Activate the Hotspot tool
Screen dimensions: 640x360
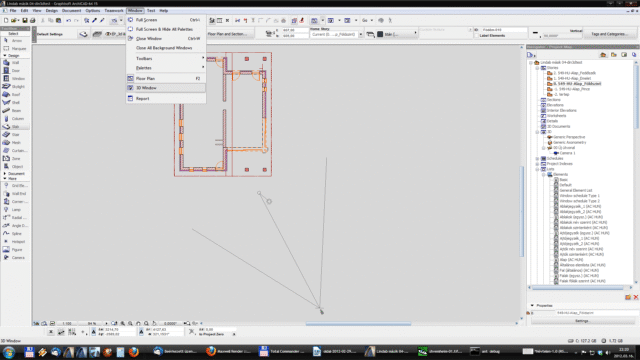coord(16,242)
